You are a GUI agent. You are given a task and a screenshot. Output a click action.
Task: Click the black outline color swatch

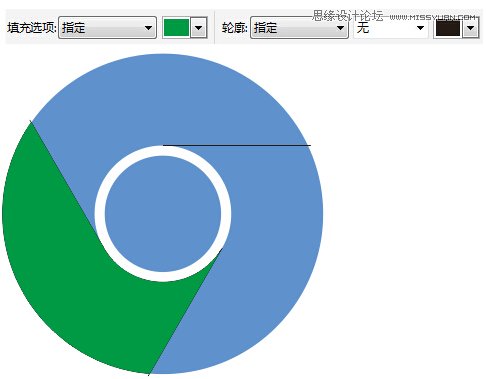[448, 28]
